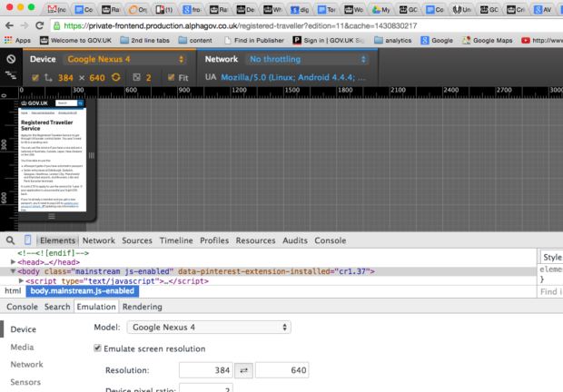The height and width of the screenshot is (392, 563).
Task: Click the user agent string Mozilla/5.0
Action: click(293, 77)
